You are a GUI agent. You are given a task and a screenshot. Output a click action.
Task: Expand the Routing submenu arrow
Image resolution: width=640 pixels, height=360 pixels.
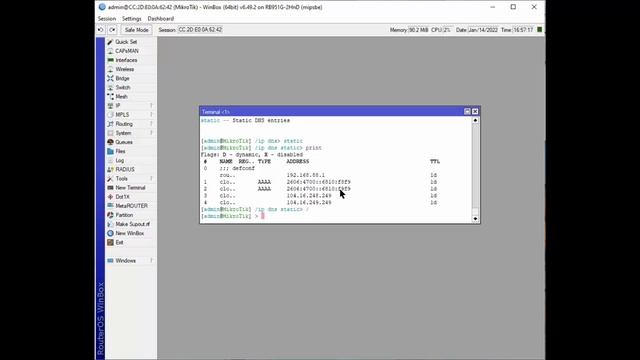pyautogui.click(x=151, y=124)
